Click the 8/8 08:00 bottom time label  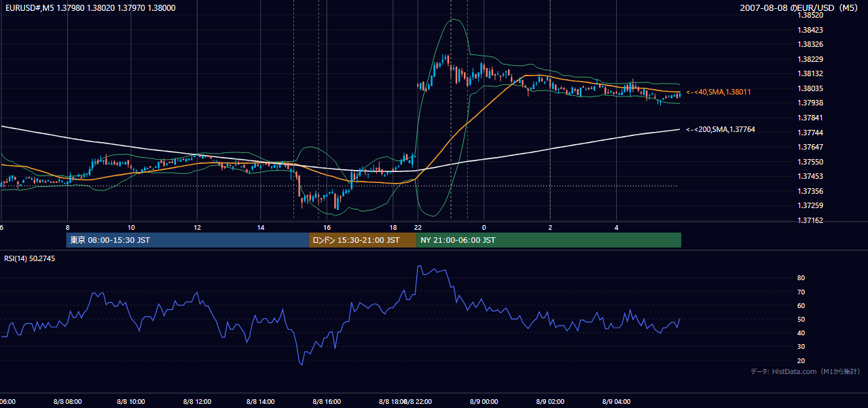click(x=67, y=402)
